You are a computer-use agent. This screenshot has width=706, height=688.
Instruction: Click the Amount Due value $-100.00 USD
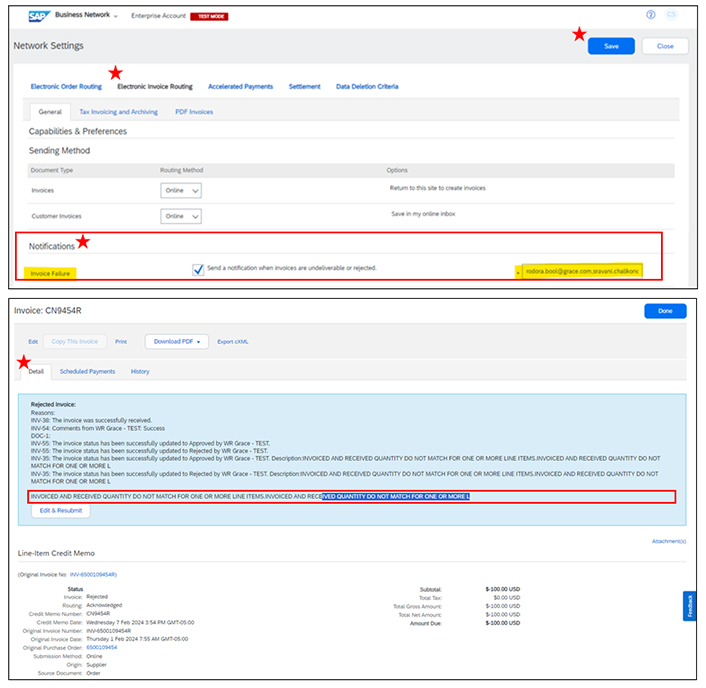(502, 623)
